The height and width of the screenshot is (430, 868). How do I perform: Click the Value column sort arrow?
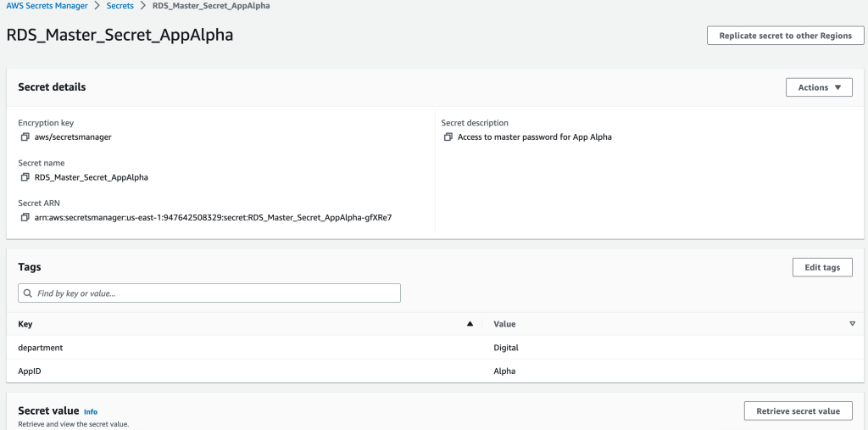click(x=852, y=324)
